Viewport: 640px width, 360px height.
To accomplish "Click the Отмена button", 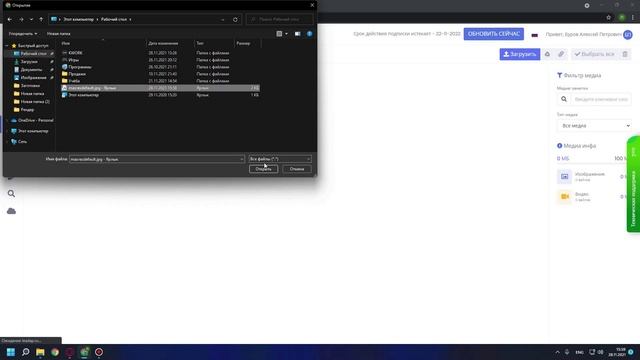I will [297, 169].
